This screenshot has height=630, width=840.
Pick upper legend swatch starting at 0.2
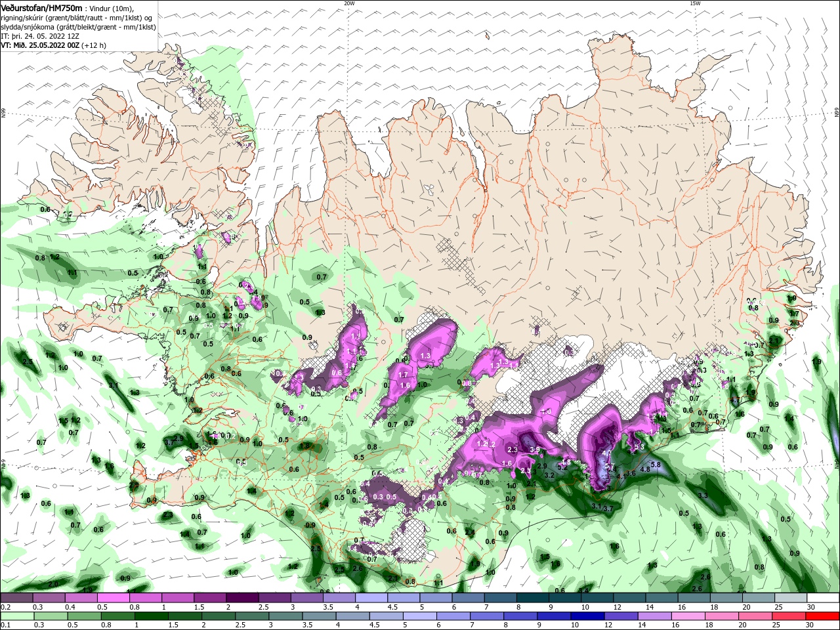click(16, 598)
